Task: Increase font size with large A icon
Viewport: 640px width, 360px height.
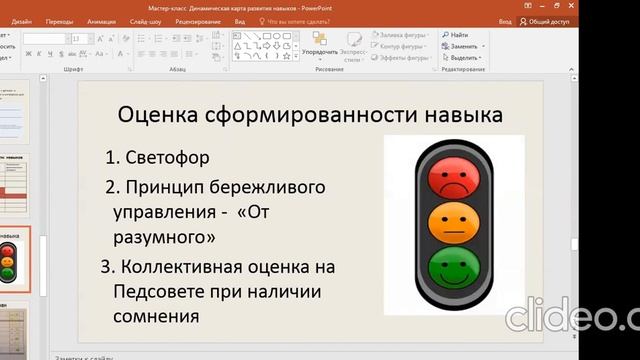Action: coord(100,39)
